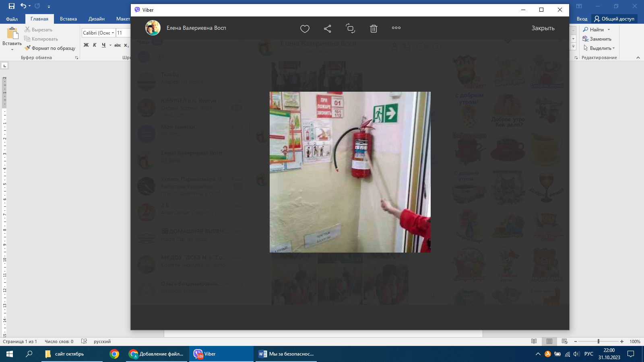Undo last action in Word
This screenshot has width=644, height=362.
click(x=23, y=6)
